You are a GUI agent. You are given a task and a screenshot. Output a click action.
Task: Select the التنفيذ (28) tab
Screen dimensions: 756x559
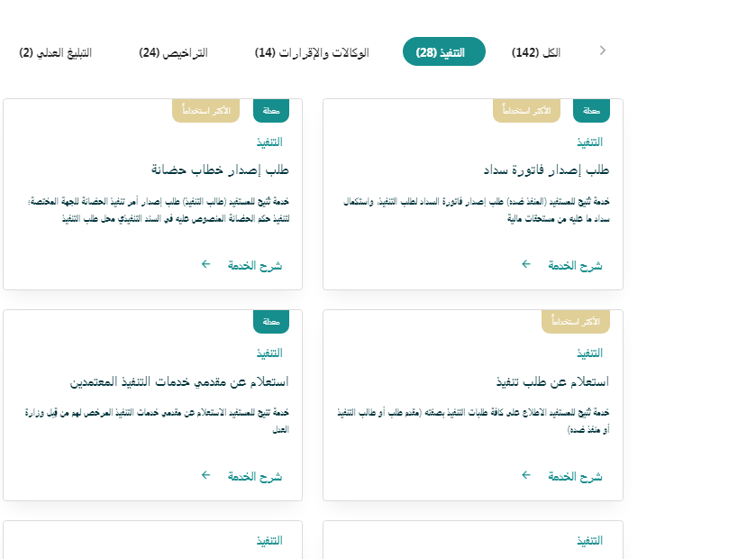[443, 52]
